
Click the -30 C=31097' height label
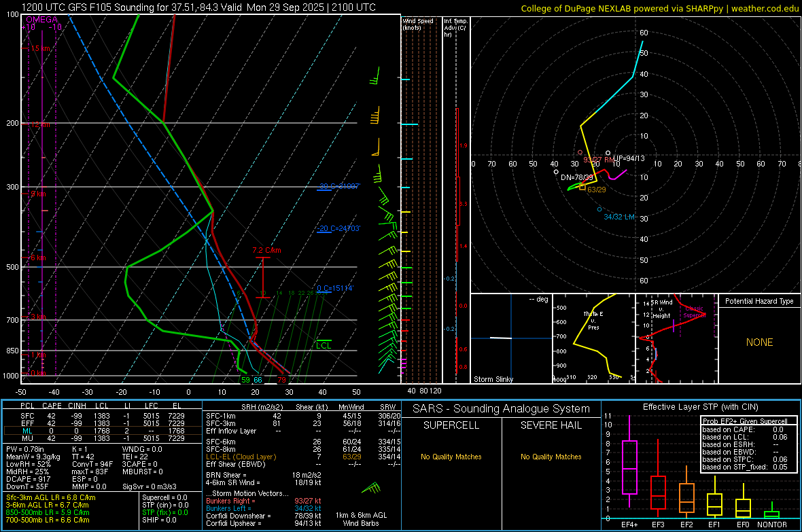[339, 186]
